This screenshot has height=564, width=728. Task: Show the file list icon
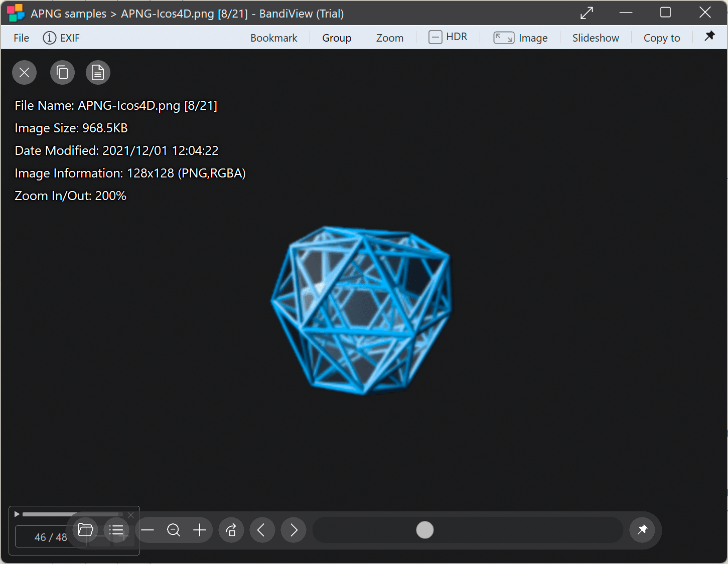[x=116, y=530]
